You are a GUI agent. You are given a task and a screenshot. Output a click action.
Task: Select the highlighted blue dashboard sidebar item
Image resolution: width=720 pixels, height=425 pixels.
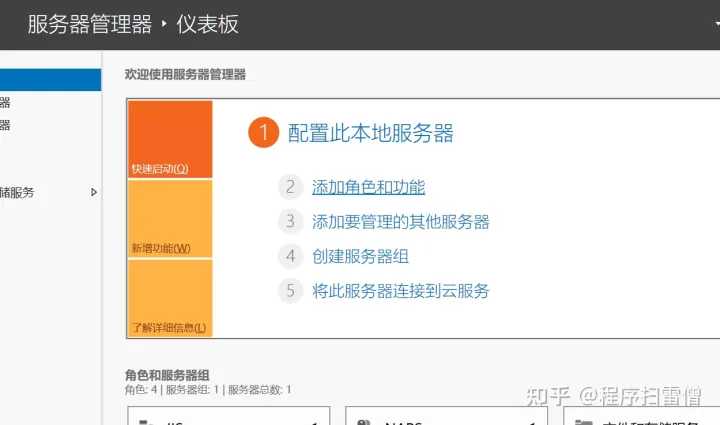pyautogui.click(x=51, y=80)
